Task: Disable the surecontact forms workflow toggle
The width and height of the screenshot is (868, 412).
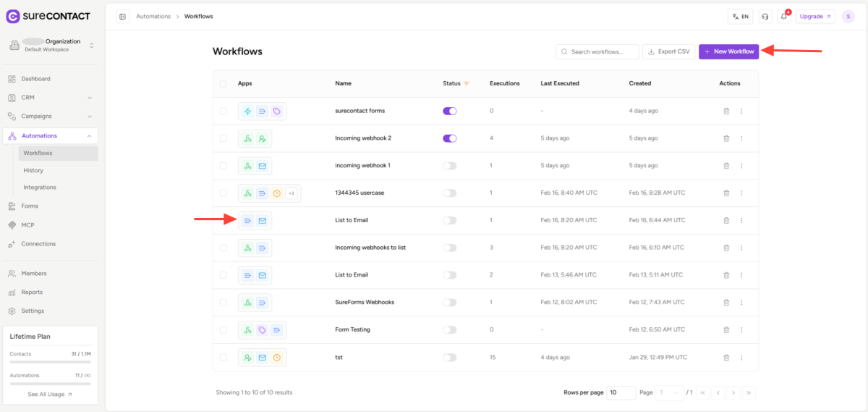Action: click(449, 111)
